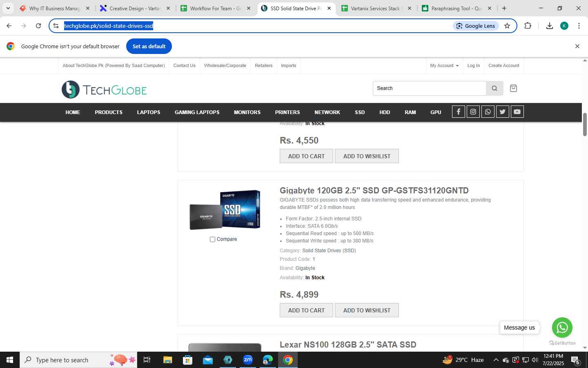Open Mail app in taskbar
This screenshot has height=368, width=588.
click(208, 360)
